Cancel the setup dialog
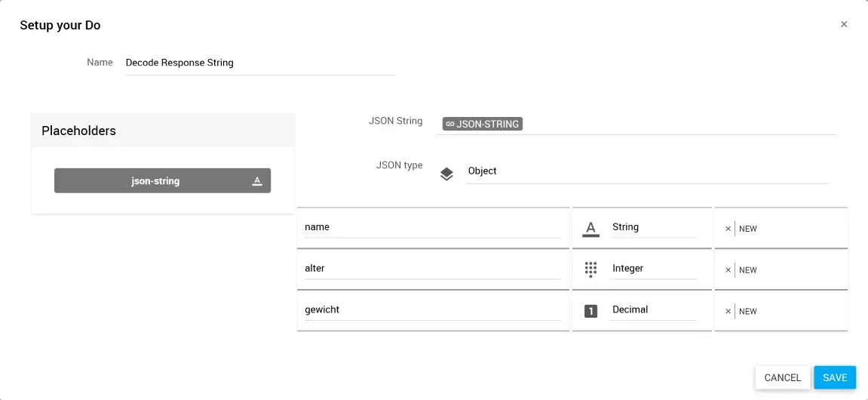Screen dimensions: 868x400 point(783,377)
